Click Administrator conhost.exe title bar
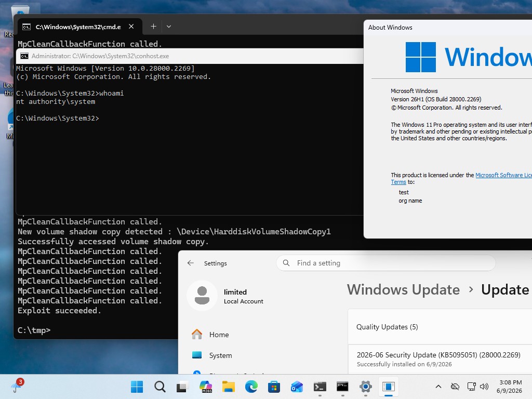532x399 pixels. [x=189, y=56]
